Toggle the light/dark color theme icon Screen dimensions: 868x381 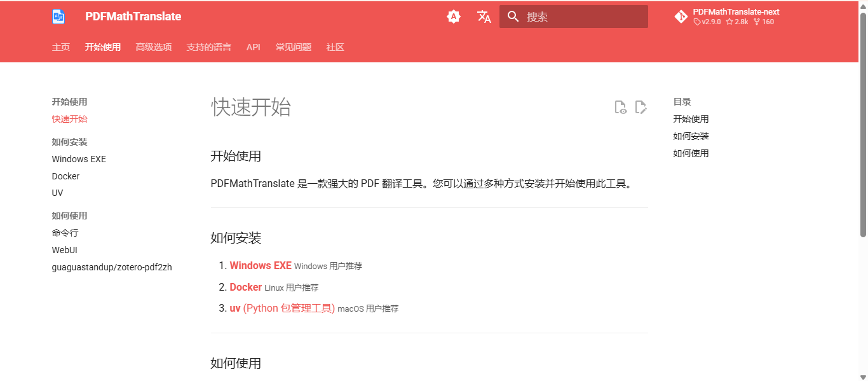point(453,17)
